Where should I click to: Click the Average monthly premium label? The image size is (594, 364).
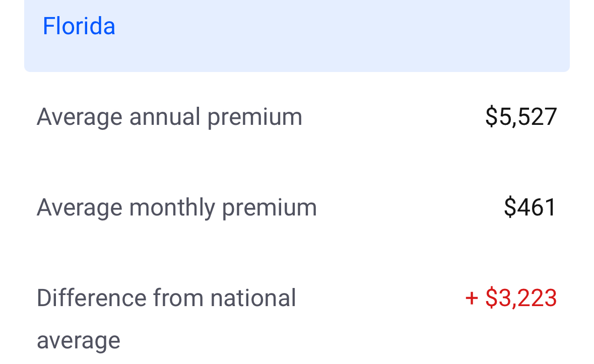[x=176, y=207]
